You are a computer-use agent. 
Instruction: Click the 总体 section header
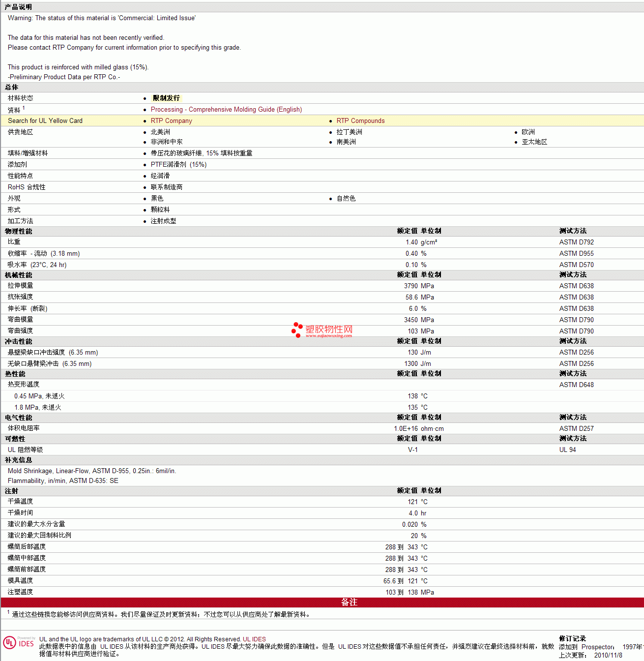(x=12, y=88)
